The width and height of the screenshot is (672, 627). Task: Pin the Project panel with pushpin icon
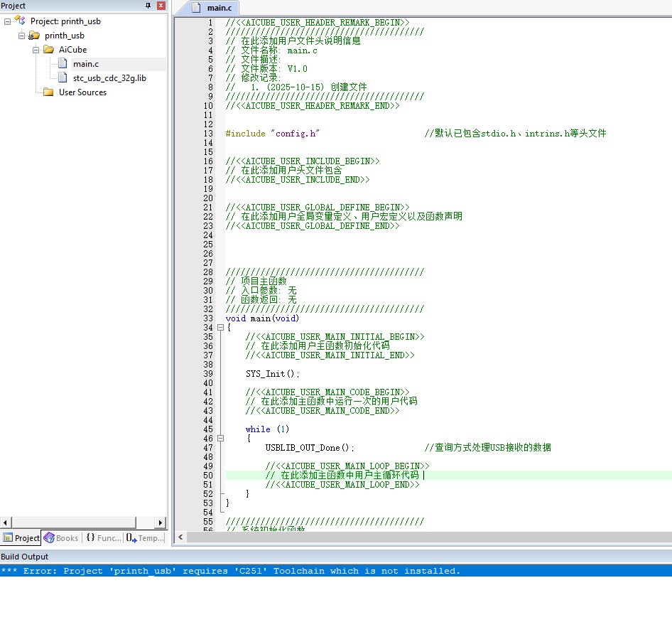coord(148,6)
